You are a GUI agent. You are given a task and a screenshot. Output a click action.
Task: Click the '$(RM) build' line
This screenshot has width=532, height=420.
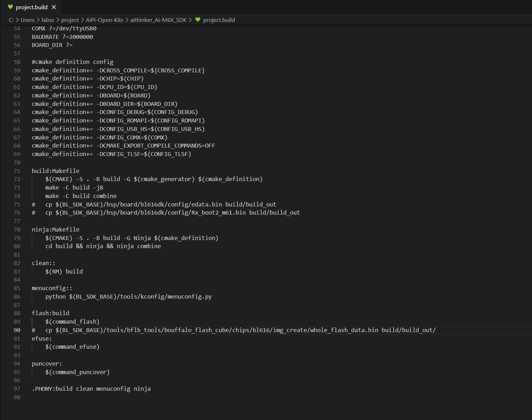64,272
